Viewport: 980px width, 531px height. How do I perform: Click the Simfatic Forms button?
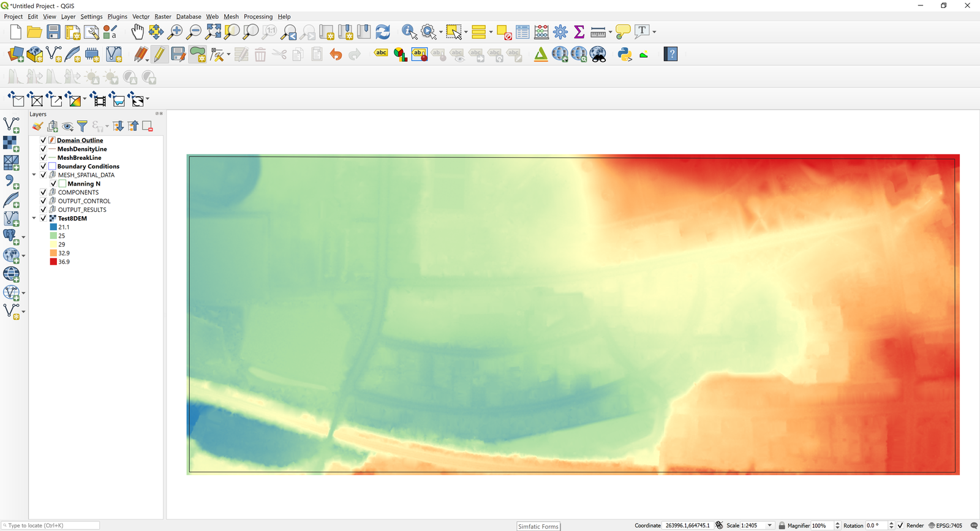pyautogui.click(x=538, y=526)
